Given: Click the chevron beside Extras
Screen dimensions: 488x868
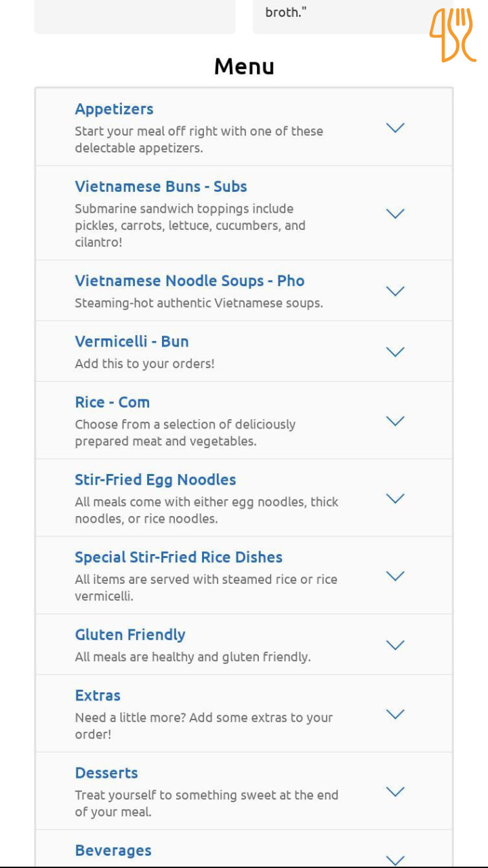Looking at the screenshot, I should 394,714.
